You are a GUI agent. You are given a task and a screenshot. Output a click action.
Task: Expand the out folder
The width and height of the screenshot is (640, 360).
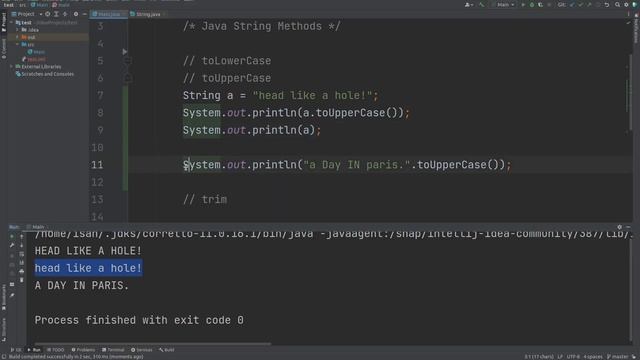coord(18,37)
